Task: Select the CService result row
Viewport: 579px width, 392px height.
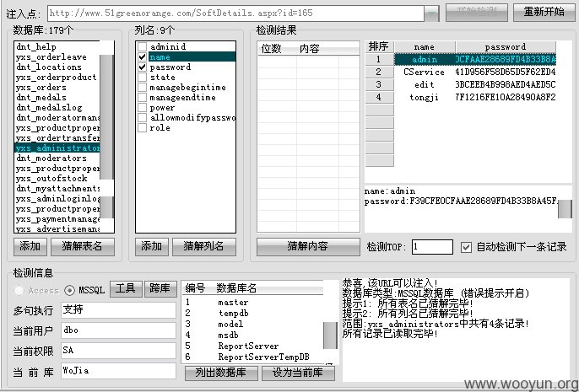Action: coord(475,72)
